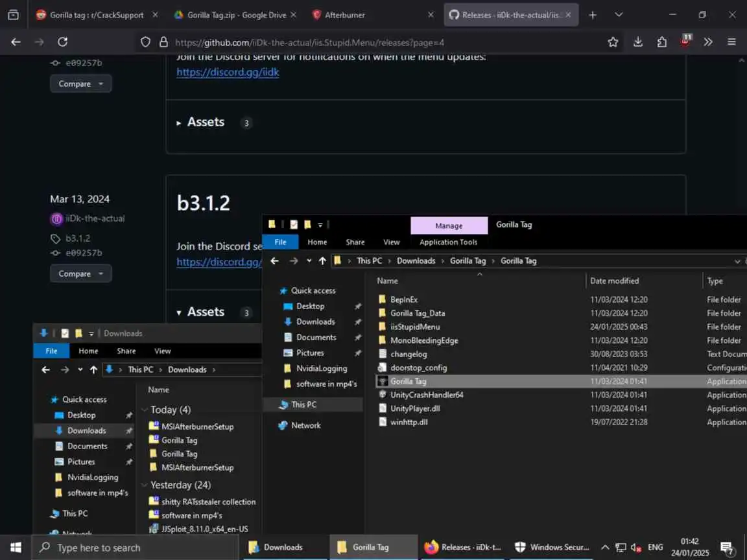747x560 pixels.
Task: Open Windows Start menu
Action: (16, 547)
